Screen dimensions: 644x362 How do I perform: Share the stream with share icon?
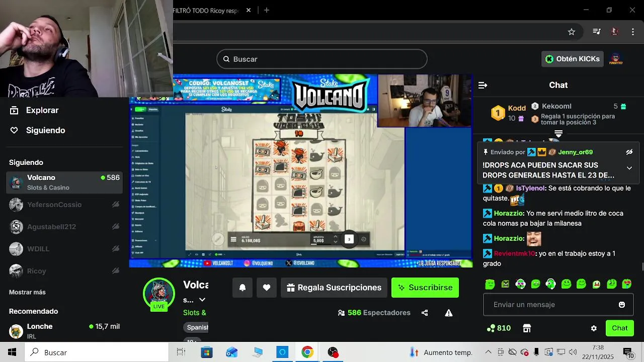click(x=425, y=313)
